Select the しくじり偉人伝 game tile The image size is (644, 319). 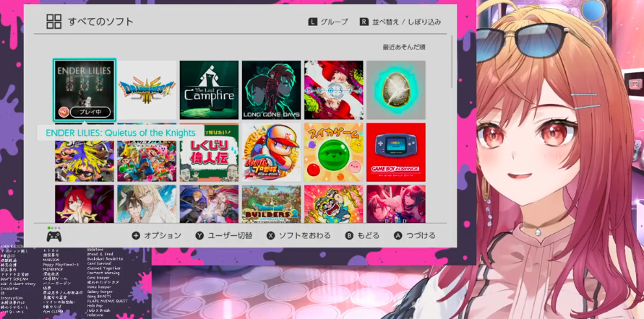point(209,152)
